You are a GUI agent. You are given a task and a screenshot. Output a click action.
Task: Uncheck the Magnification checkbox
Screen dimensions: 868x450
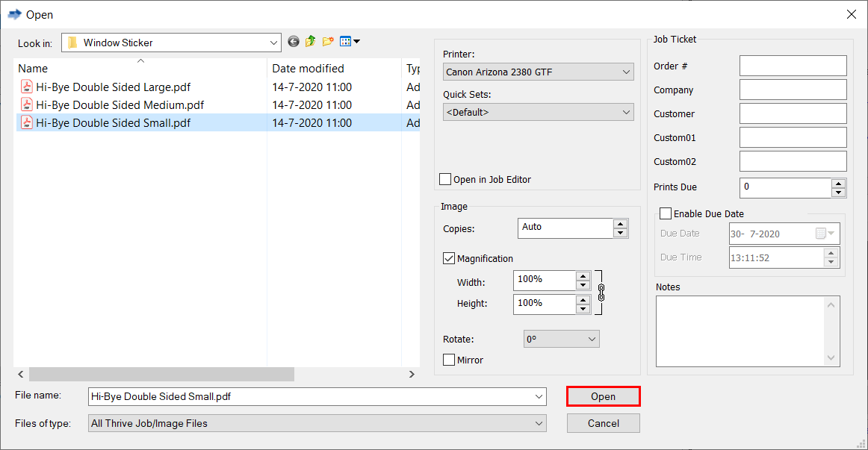(x=449, y=259)
